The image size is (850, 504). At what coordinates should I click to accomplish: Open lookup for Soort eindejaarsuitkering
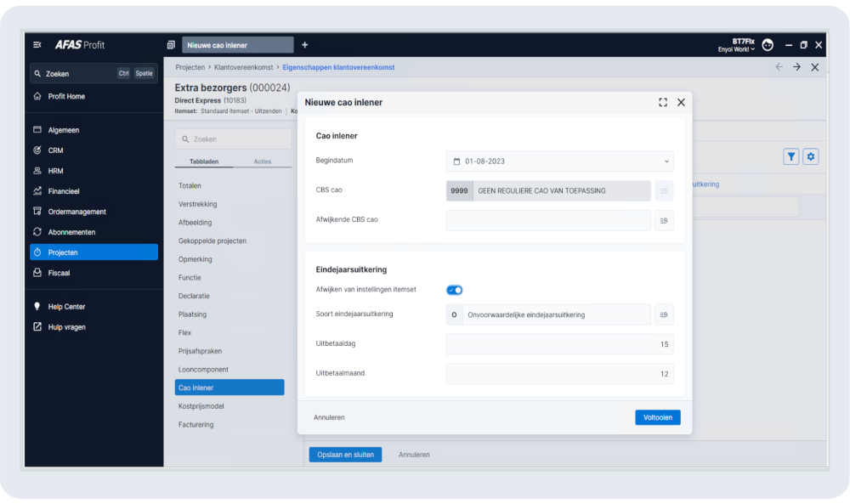[664, 314]
